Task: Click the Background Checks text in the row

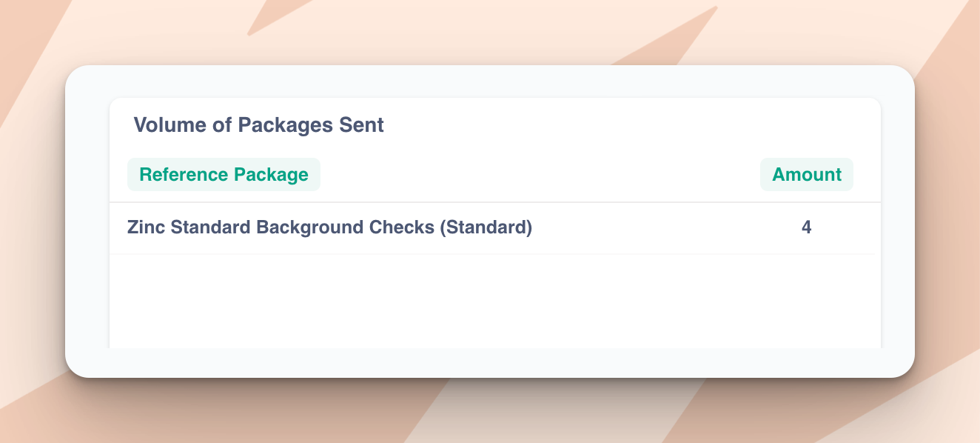Action: pos(346,227)
